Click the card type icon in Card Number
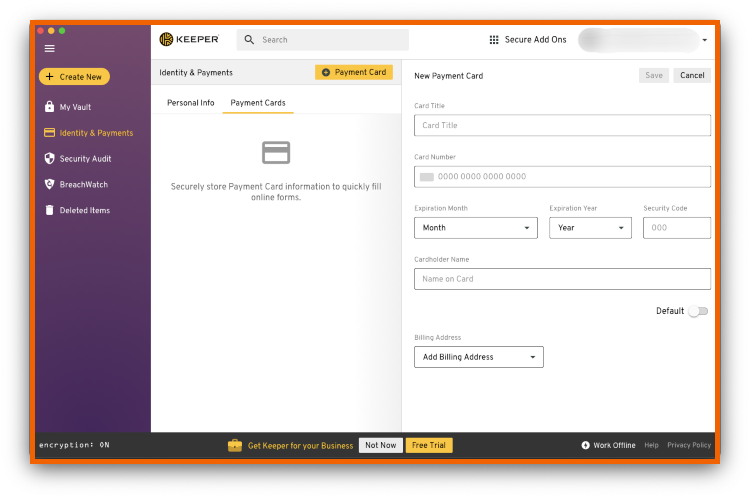750x498 pixels. pyautogui.click(x=427, y=177)
